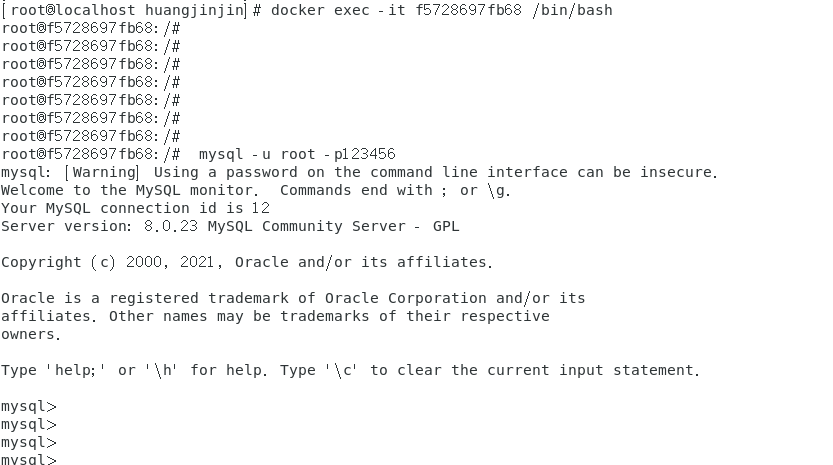Click the MySQL connection id line
Image resolution: width=833 pixels, height=465 pixels.
point(135,208)
